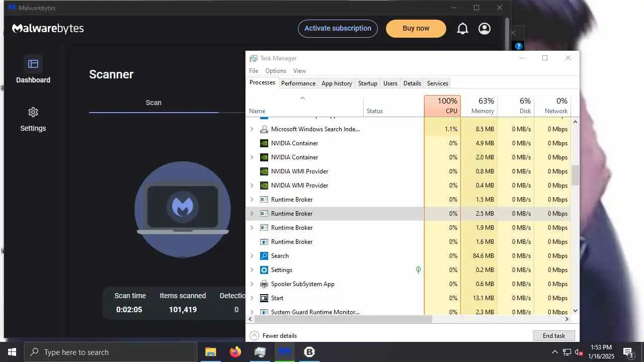The image size is (644, 362).
Task: Click the Task Manager title bar icon
Action: pos(254,58)
